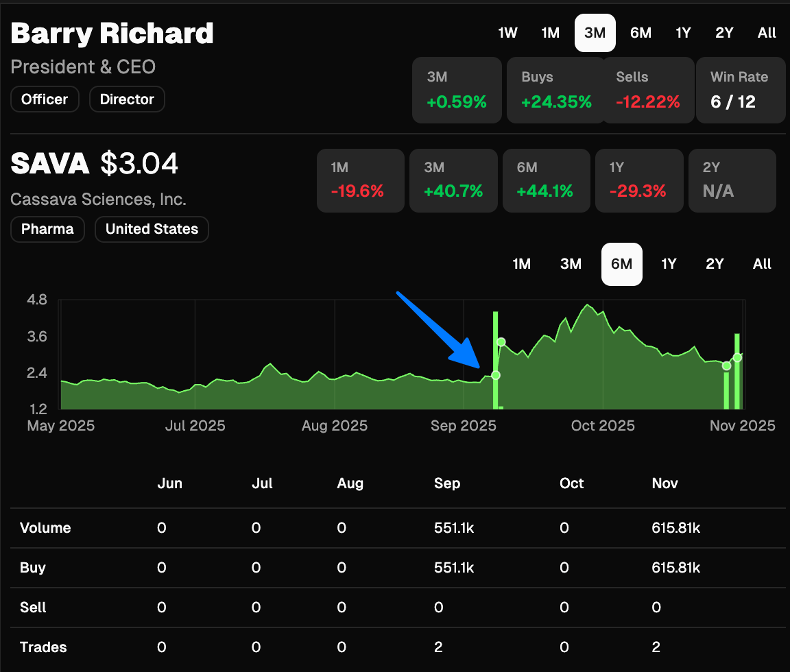Click the Barry Richard name heading
Image resolution: width=790 pixels, height=672 pixels.
point(112,34)
